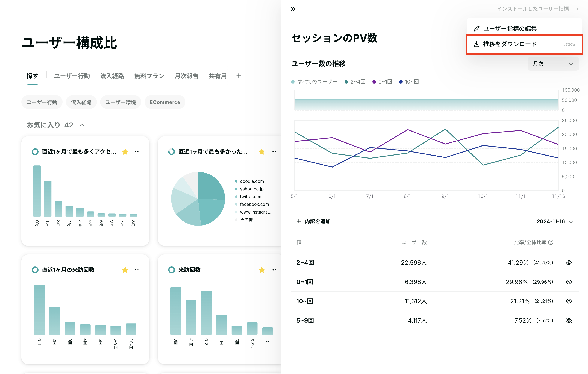Toggle 10~回 legend series

tap(409, 82)
